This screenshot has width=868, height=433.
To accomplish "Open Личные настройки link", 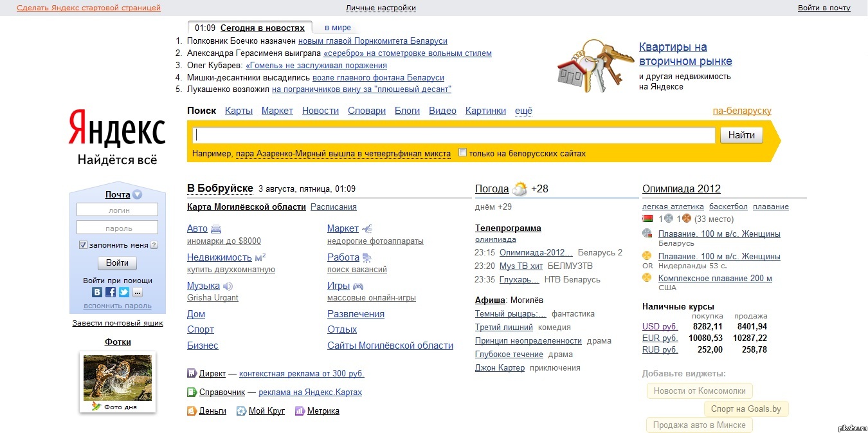I will coord(381,8).
